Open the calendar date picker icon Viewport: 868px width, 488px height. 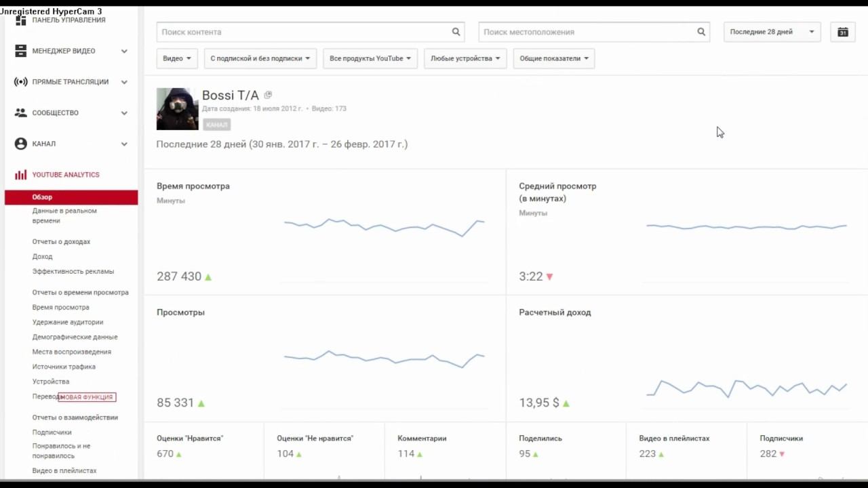tap(843, 32)
